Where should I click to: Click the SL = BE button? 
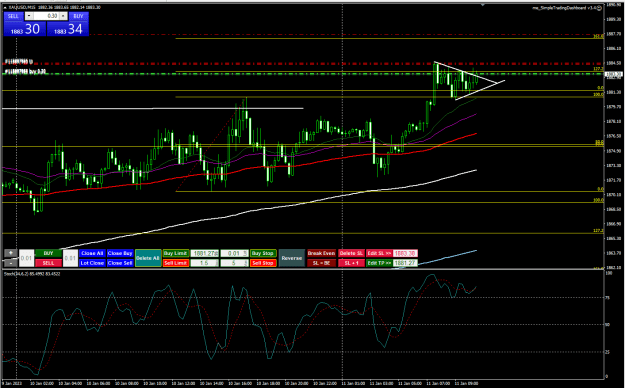pyautogui.click(x=321, y=263)
